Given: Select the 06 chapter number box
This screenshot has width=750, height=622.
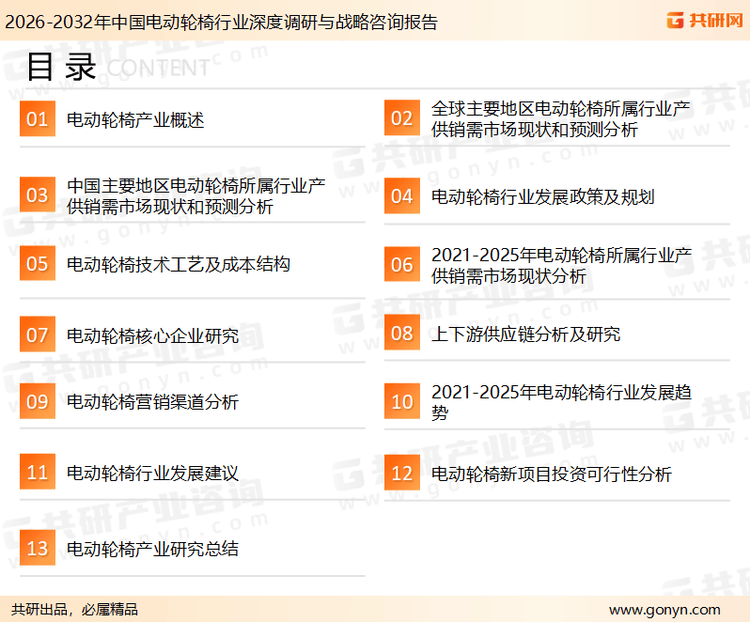Looking at the screenshot, I should [401, 264].
